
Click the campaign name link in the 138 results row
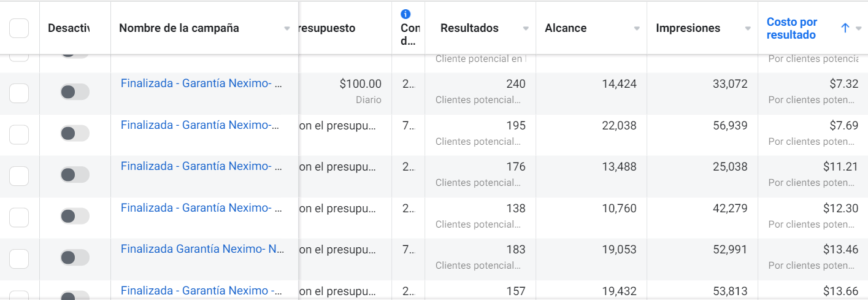(201, 208)
